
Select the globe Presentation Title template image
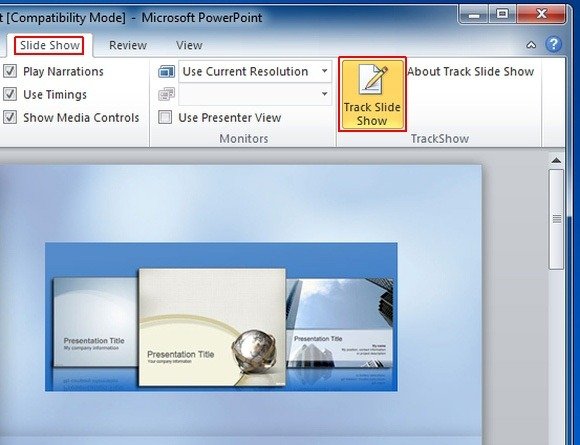[x=212, y=327]
